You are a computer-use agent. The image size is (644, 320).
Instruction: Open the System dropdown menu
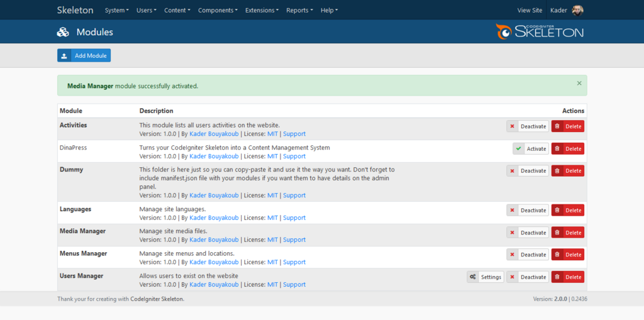coord(116,10)
